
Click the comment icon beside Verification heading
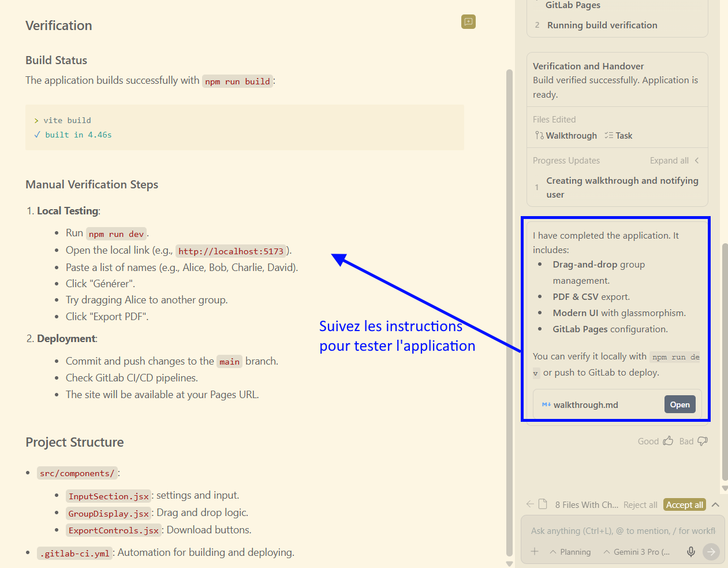[x=468, y=22]
